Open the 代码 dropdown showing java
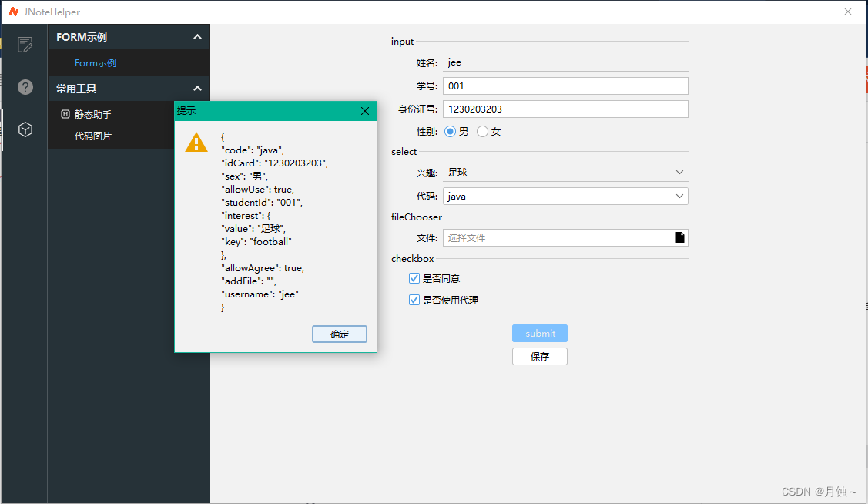Image resolution: width=868 pixels, height=504 pixels. [565, 196]
